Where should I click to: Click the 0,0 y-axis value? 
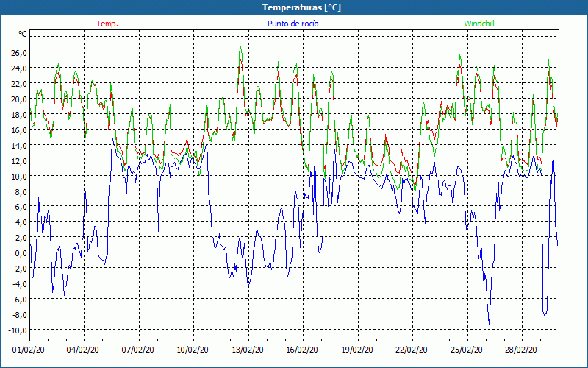(x=21, y=253)
